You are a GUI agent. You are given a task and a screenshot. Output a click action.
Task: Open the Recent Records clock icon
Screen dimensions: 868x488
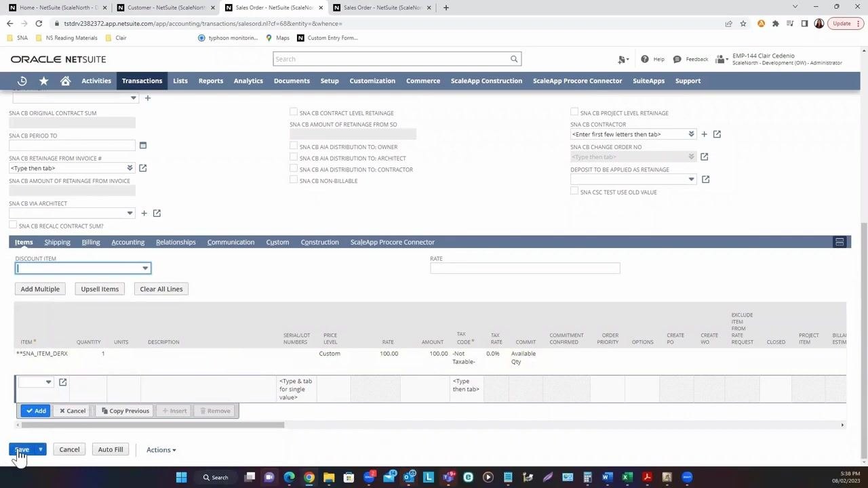(22, 81)
